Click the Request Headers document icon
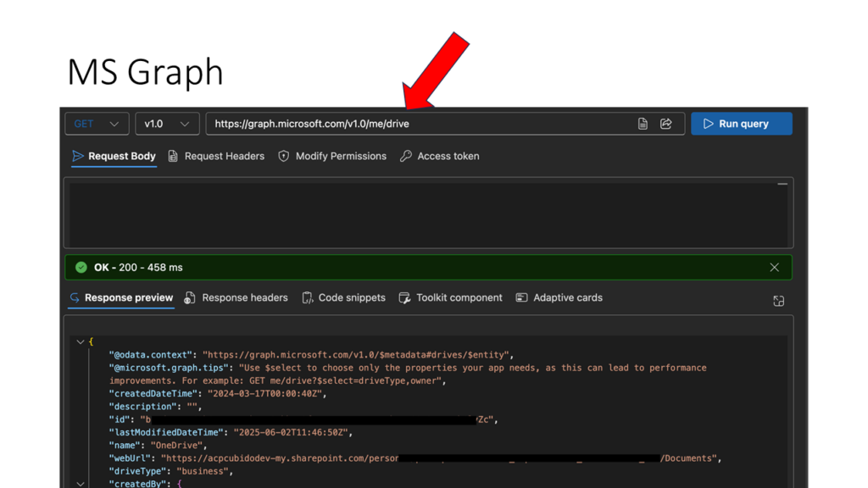The width and height of the screenshot is (868, 488). pyautogui.click(x=173, y=156)
